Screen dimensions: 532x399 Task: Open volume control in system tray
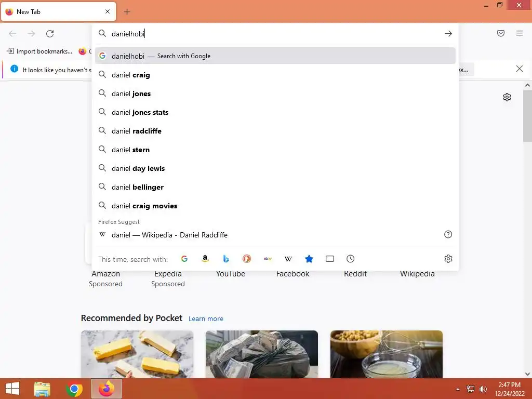tap(483, 389)
